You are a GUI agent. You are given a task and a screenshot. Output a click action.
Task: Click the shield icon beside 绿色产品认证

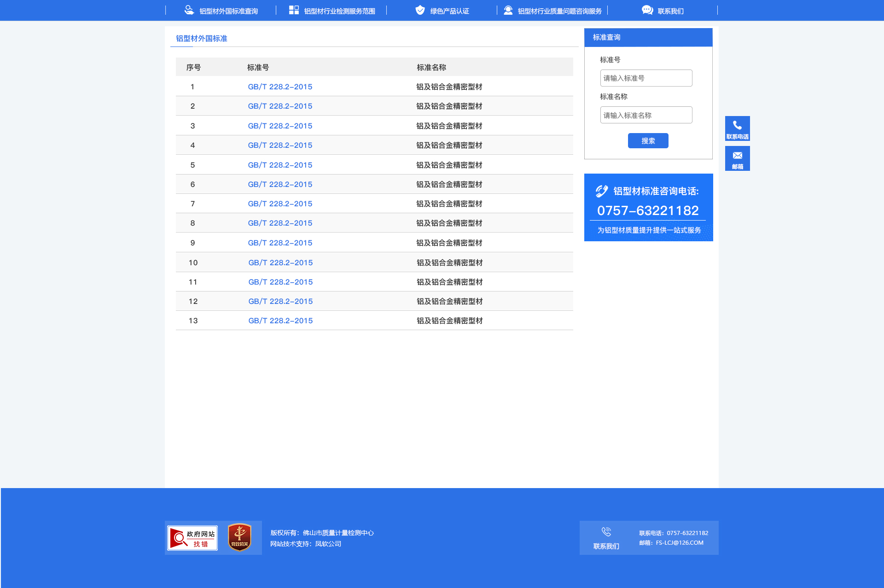pyautogui.click(x=420, y=10)
